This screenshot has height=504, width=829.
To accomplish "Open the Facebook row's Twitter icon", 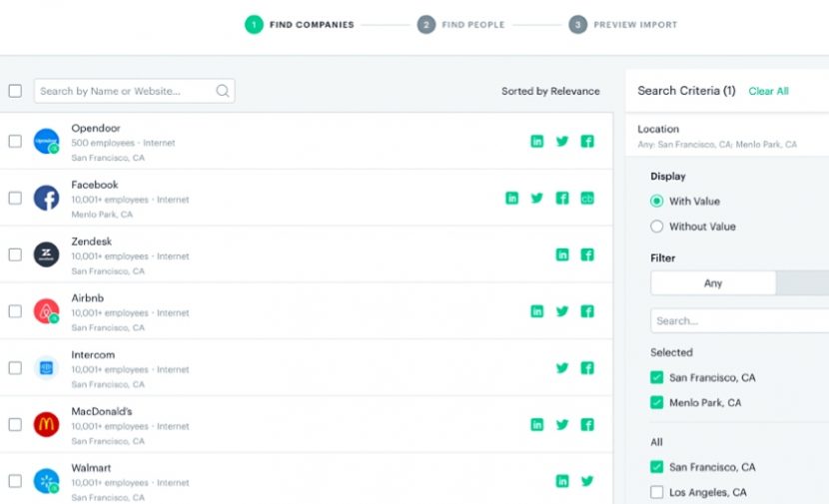I will click(536, 199).
